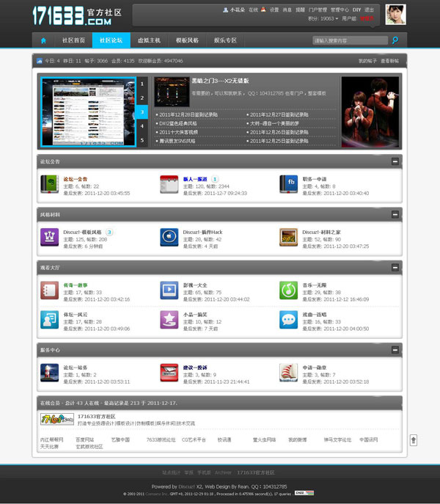Click the scroll-to-top arrow icon
Viewport: 440px width, 504px height.
pos(414,440)
